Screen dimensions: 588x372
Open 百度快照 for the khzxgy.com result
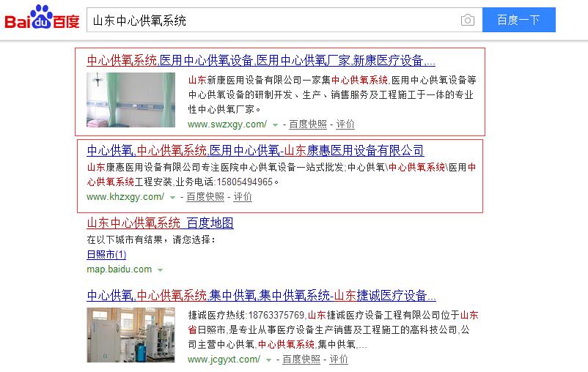click(x=205, y=197)
